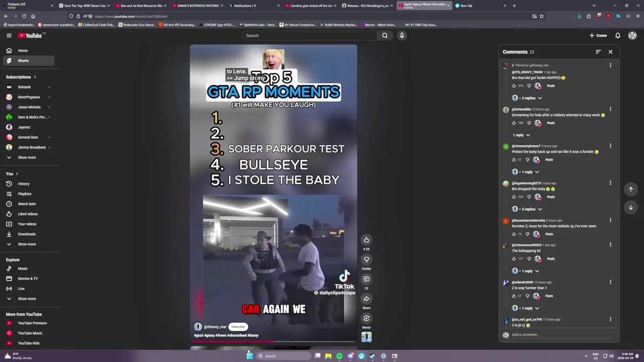644x362 pixels.
Task: Submit search with the magnifier button
Action: tap(384, 35)
